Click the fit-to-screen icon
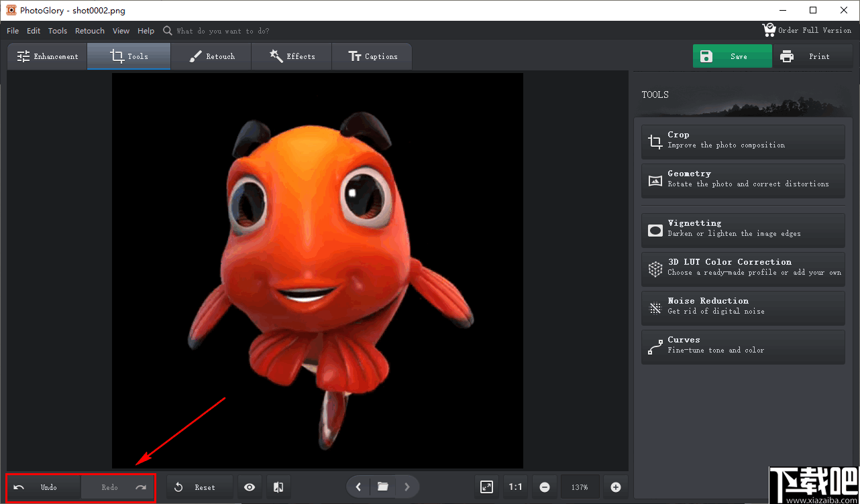Image resolution: width=860 pixels, height=504 pixels. [487, 487]
